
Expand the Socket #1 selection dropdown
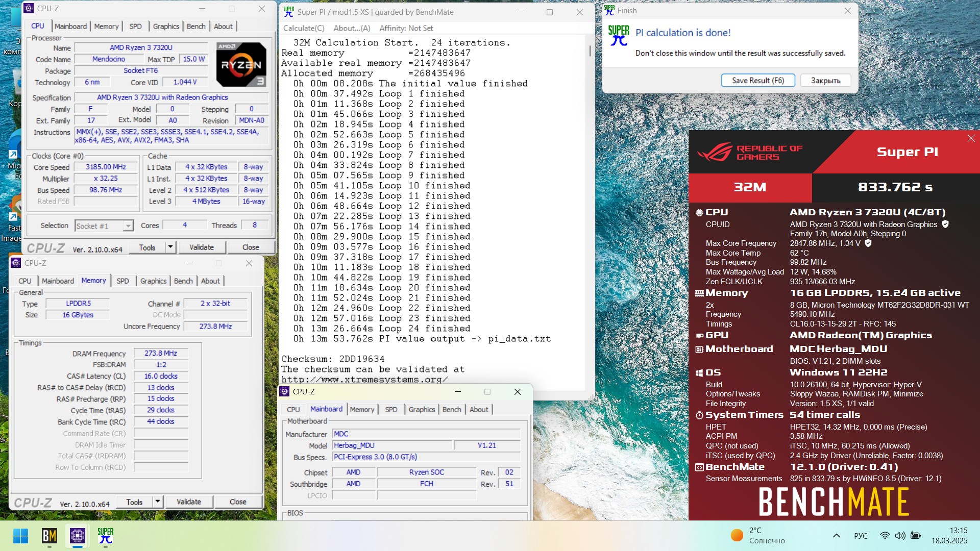(x=128, y=226)
